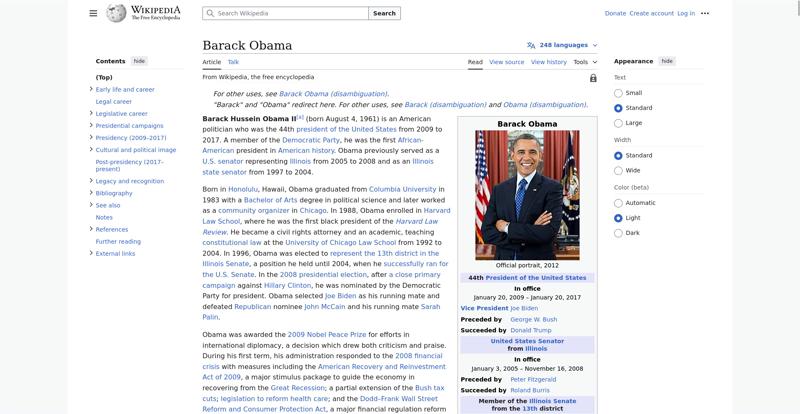Open the hamburger main menu
Screen dimensions: 800x414
click(x=93, y=13)
